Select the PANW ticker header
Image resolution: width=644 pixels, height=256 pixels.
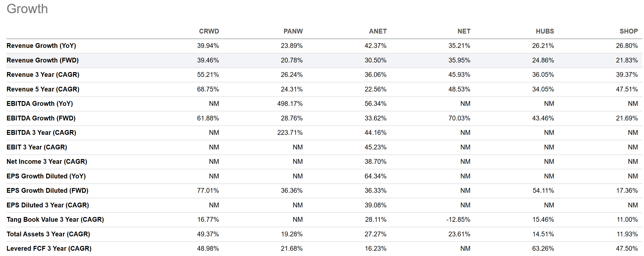293,31
